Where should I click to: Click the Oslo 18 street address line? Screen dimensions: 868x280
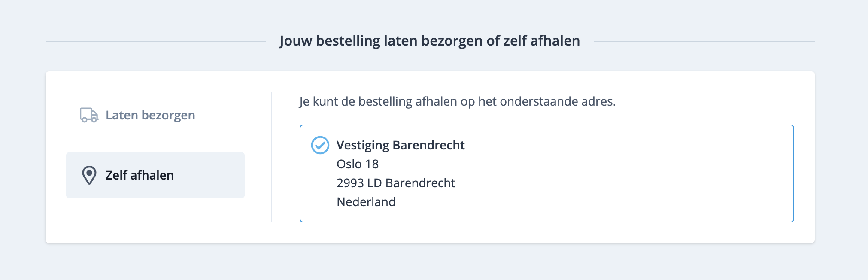click(x=357, y=164)
